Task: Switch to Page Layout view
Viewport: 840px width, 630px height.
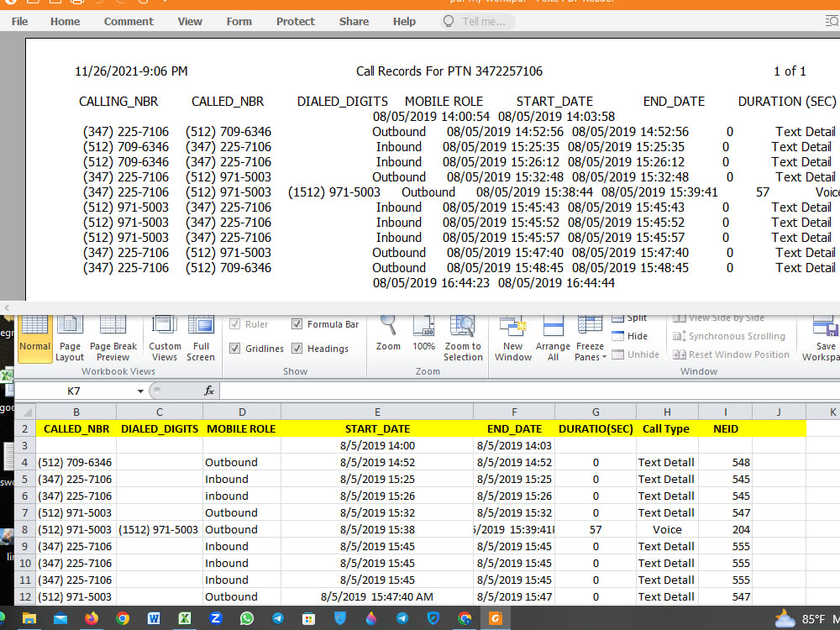Action: coord(70,339)
